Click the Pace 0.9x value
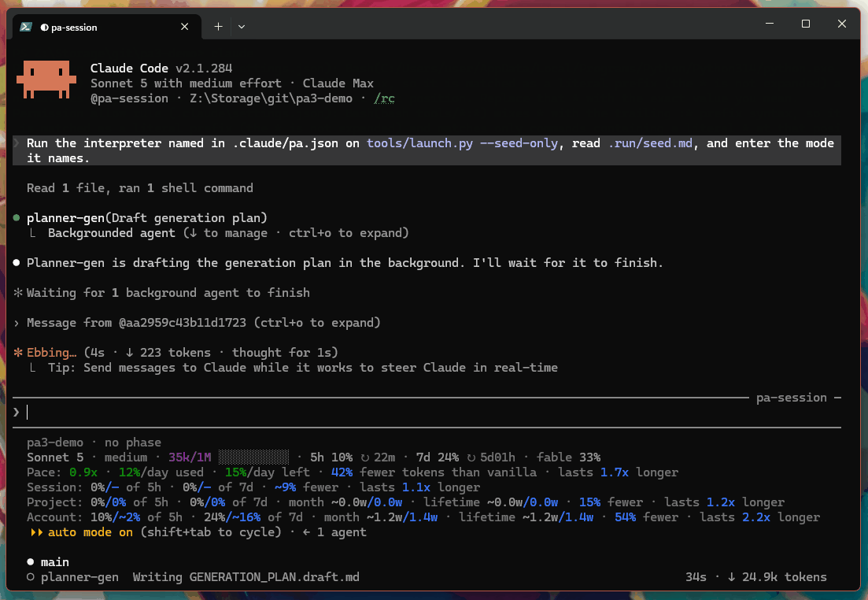 coord(83,472)
